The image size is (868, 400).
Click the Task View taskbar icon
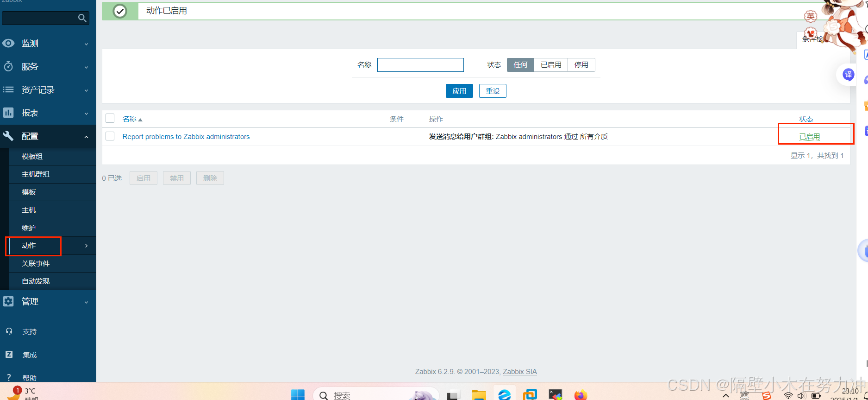452,396
